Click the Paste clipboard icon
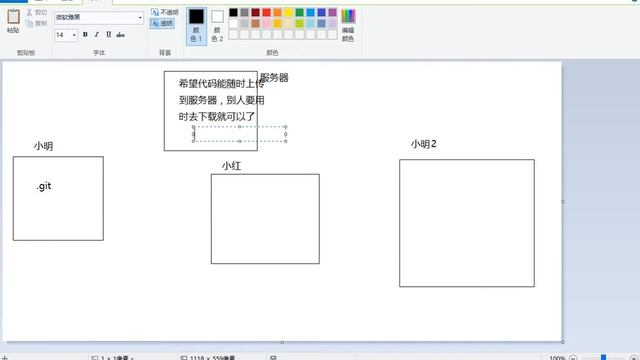Image resolution: width=640 pixels, height=360 pixels. 13,17
